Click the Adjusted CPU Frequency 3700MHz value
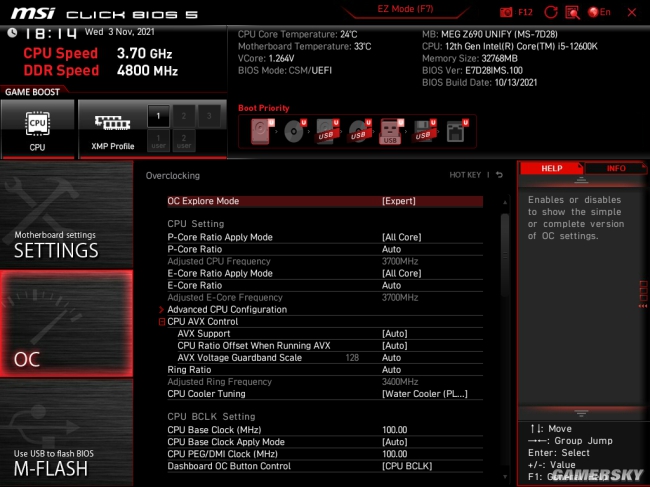The height and width of the screenshot is (487, 650). click(400, 261)
